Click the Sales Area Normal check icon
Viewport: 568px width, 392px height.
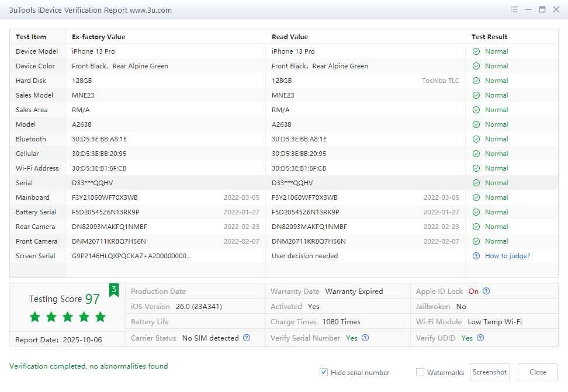pos(476,110)
